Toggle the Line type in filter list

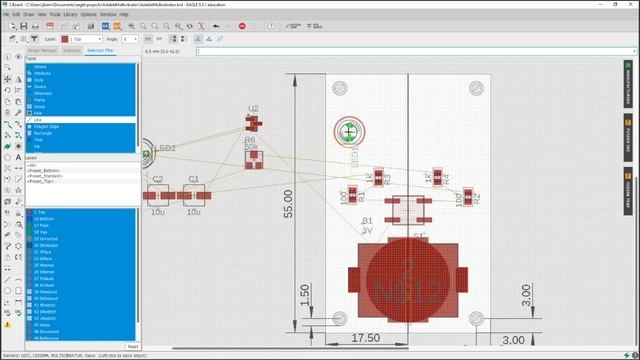point(81,120)
